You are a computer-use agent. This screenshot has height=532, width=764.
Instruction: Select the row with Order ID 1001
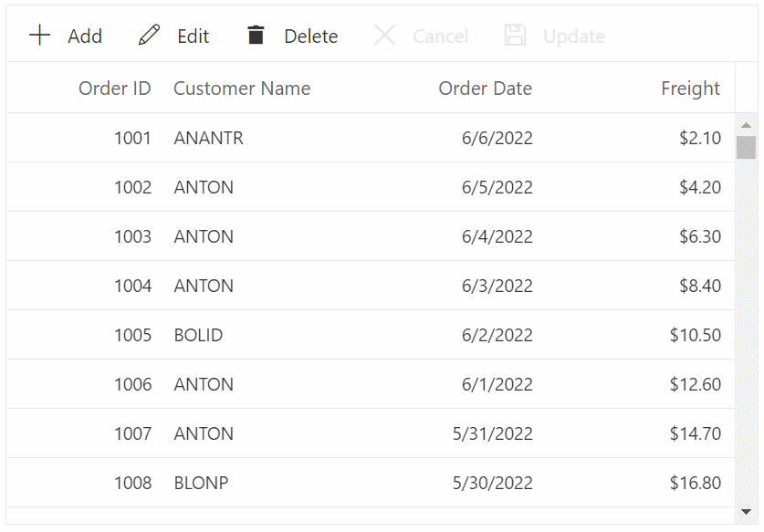point(132,139)
